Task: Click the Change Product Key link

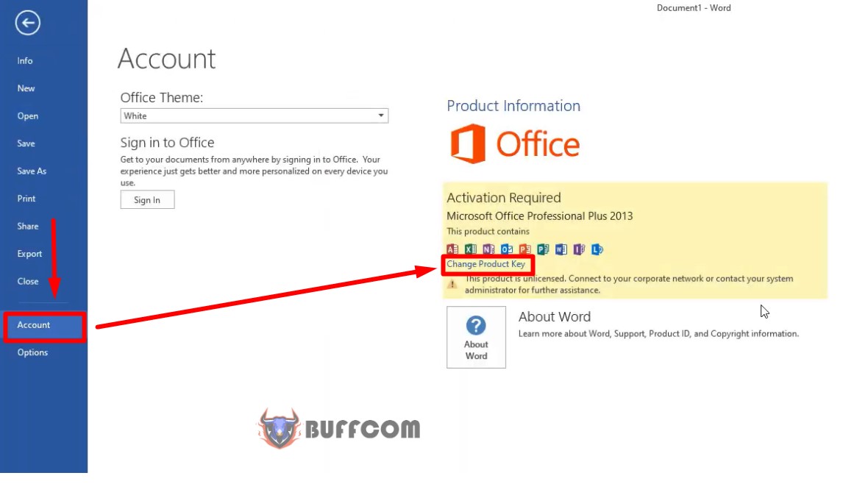Action: pos(486,264)
